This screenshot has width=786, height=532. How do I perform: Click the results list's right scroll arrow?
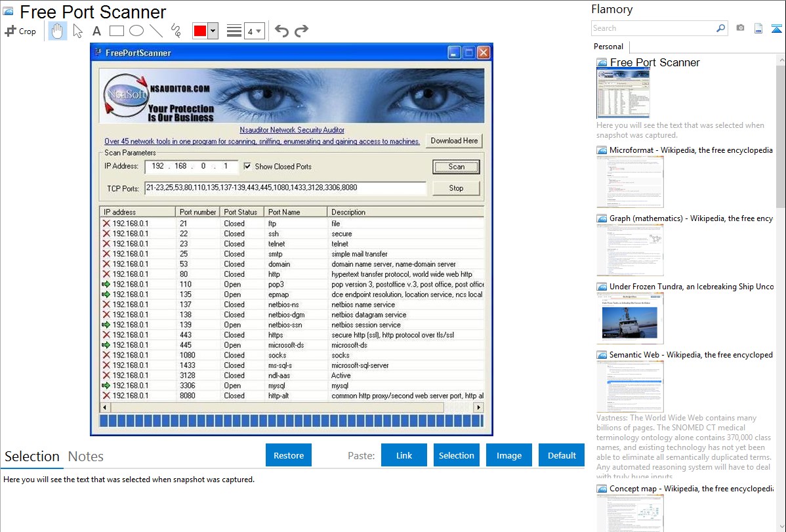(x=479, y=407)
